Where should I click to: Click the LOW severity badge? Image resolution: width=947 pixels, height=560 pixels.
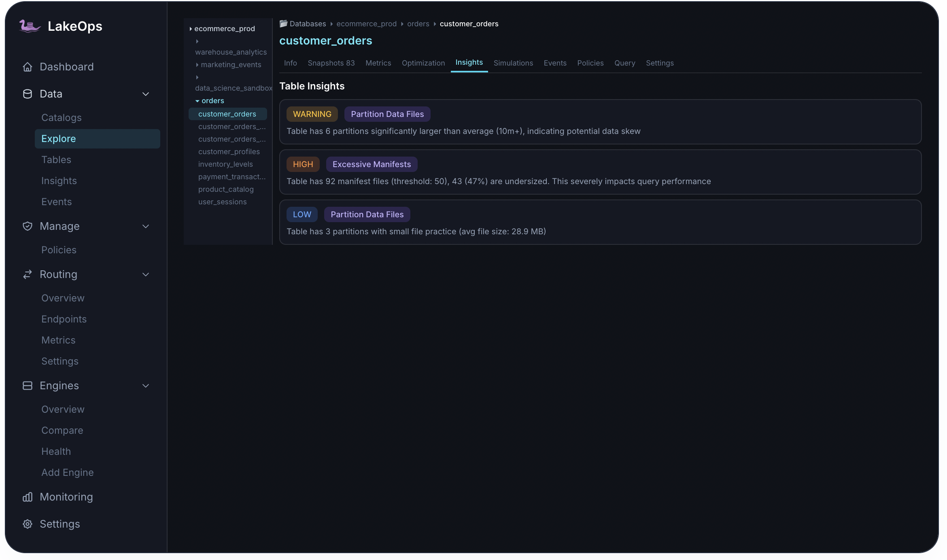click(302, 214)
